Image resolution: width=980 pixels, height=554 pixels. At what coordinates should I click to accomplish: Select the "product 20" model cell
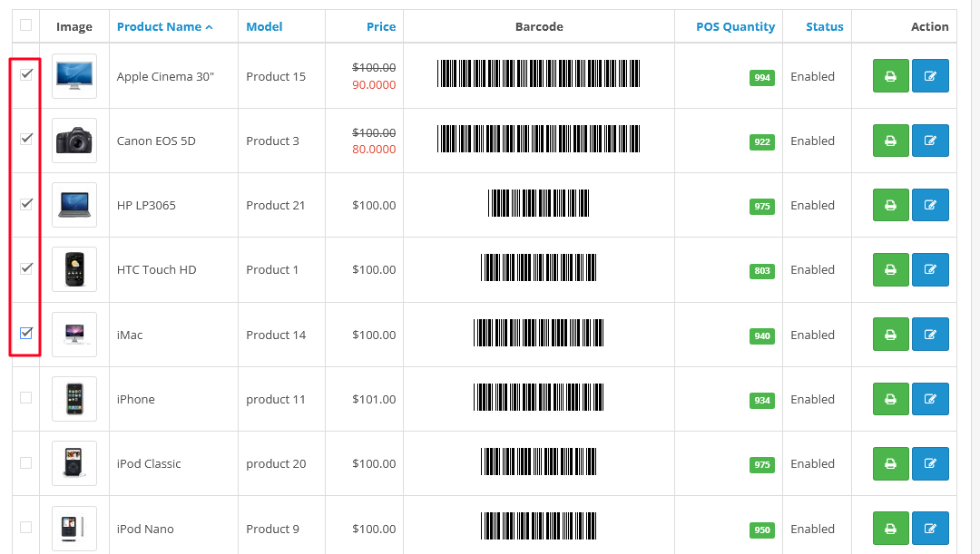(x=276, y=464)
